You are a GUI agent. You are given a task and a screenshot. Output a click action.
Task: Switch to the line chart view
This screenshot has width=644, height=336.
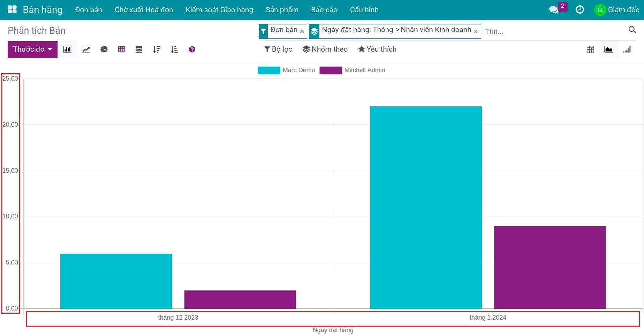[x=86, y=50]
